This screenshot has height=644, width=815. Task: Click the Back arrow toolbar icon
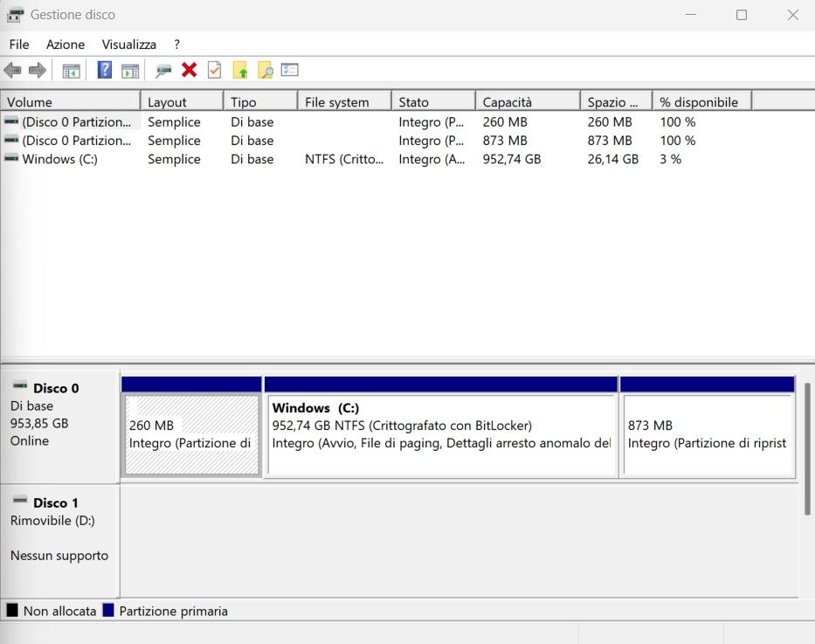tap(12, 70)
